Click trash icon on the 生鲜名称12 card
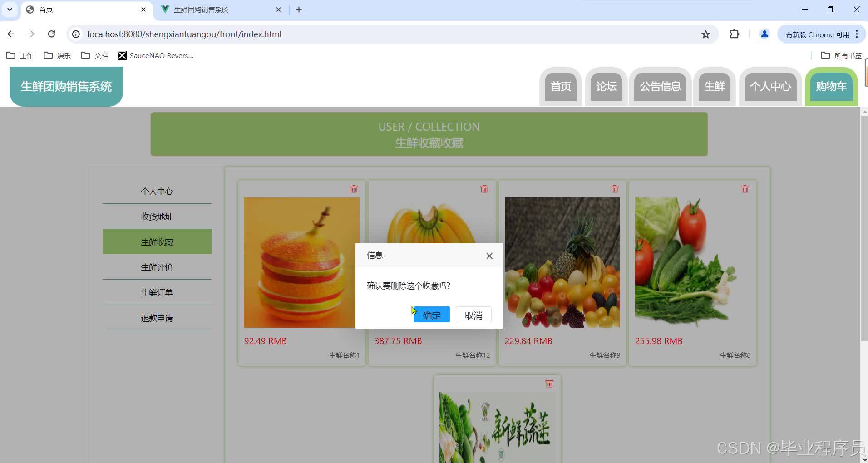 (x=484, y=189)
